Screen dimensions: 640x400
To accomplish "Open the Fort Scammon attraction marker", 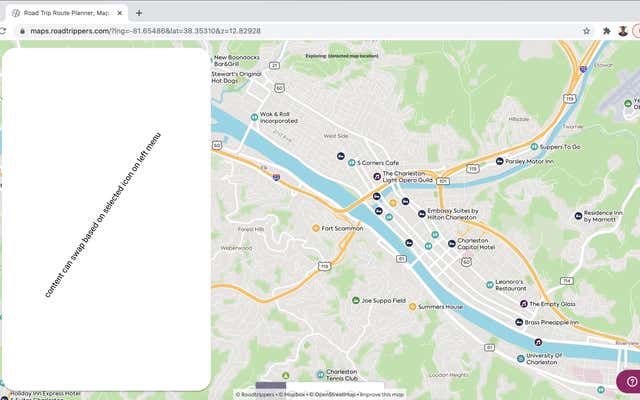I will (x=315, y=228).
